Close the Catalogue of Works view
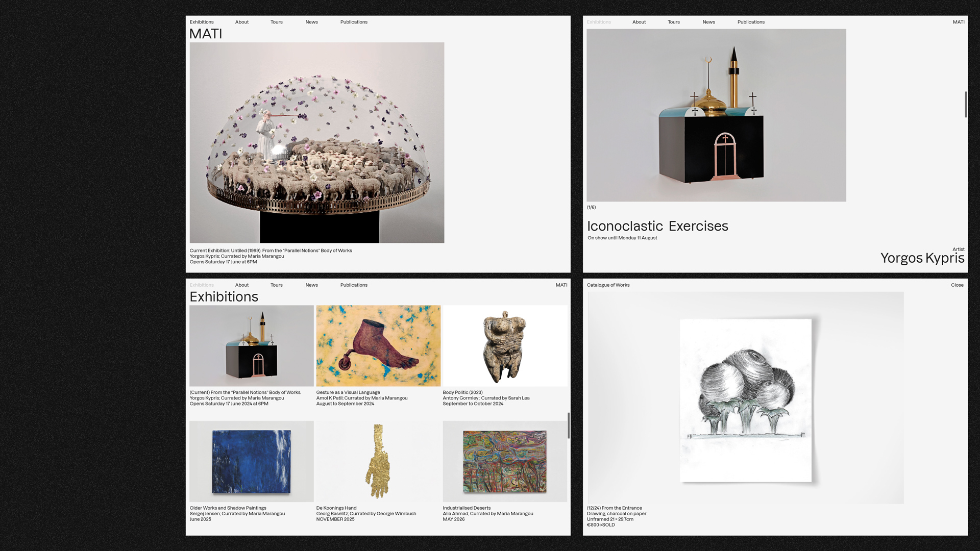The width and height of the screenshot is (980, 551). (957, 285)
